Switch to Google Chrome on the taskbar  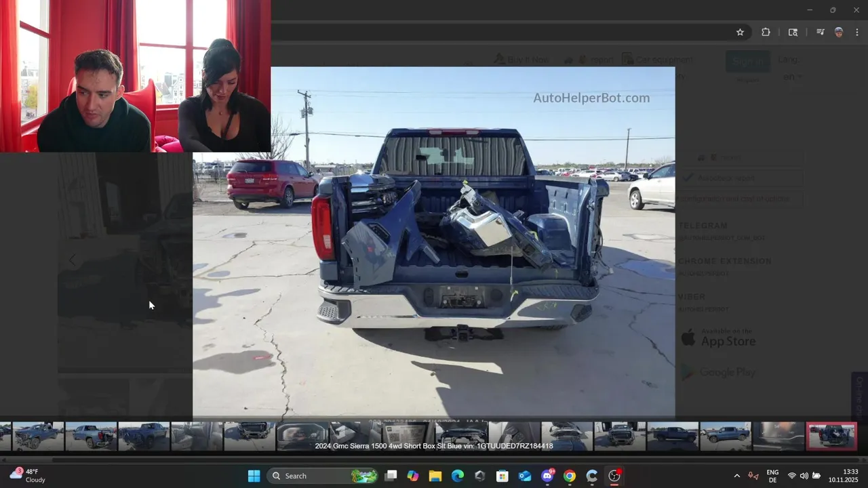tap(570, 476)
